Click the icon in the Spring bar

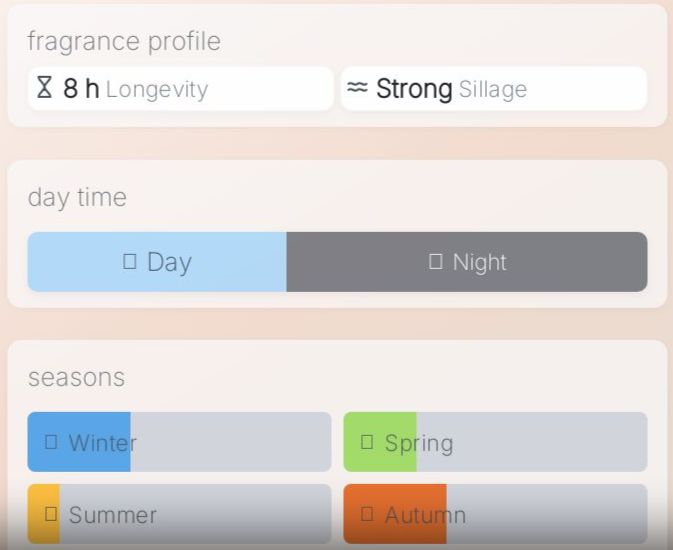point(367,442)
